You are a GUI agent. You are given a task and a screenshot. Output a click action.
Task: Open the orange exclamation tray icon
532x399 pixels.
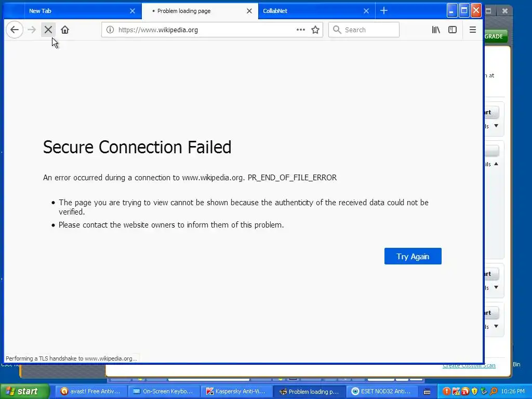[446, 392]
